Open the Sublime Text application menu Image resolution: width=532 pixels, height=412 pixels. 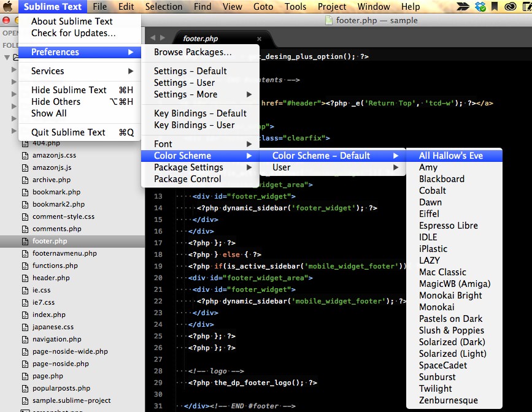[53, 7]
